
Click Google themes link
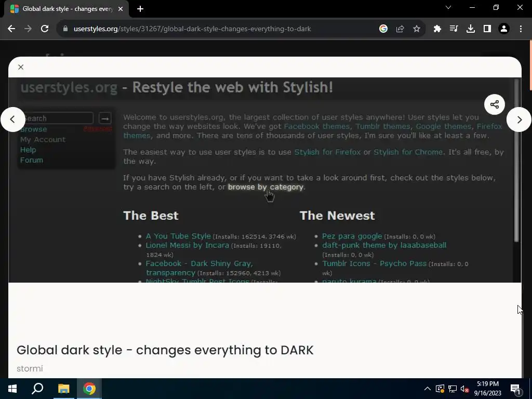(444, 126)
